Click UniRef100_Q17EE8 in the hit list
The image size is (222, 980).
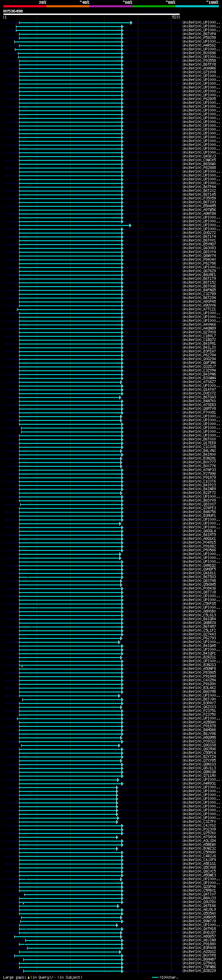click(x=199, y=443)
